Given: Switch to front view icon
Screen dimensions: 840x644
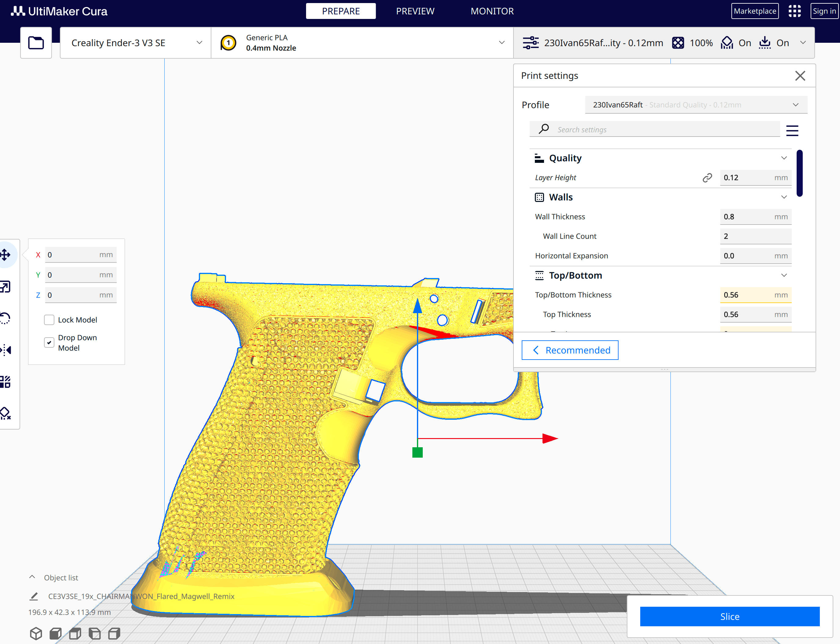Looking at the screenshot, I should click(x=56, y=633).
